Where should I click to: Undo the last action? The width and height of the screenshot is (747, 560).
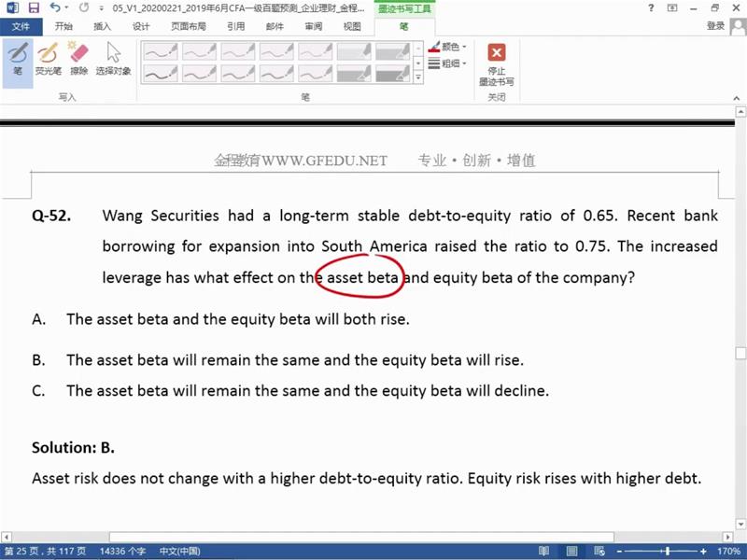54,7
